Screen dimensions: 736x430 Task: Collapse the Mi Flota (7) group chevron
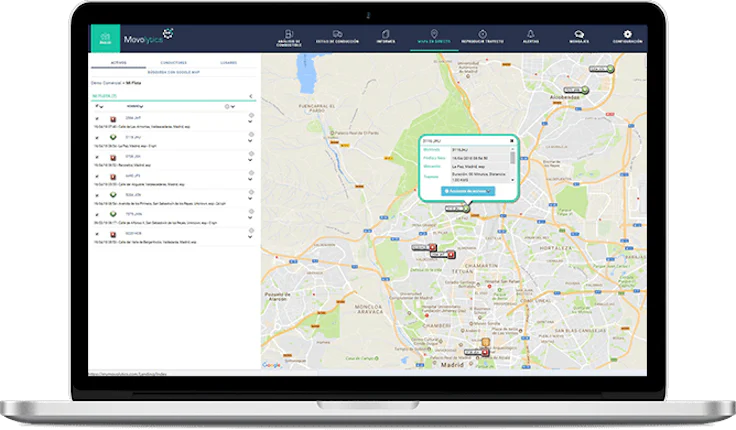point(251,96)
